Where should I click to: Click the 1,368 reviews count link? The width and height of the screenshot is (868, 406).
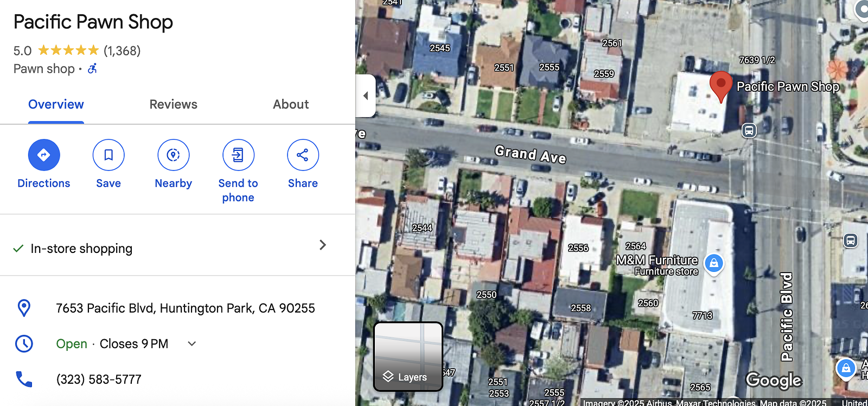pos(122,51)
